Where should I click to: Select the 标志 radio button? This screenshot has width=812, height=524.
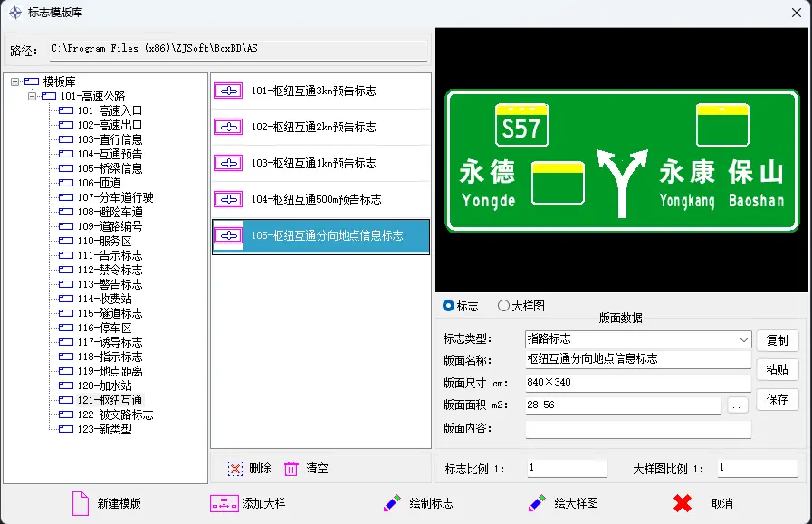[x=448, y=306]
